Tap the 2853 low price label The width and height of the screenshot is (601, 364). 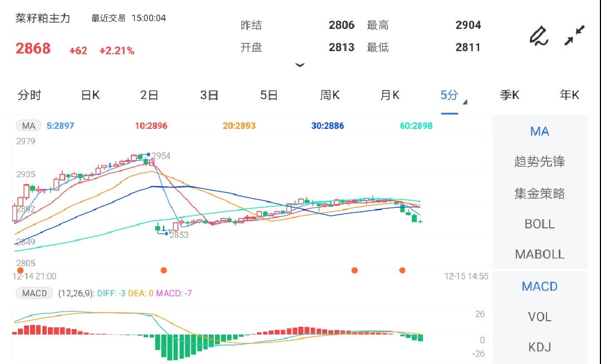pos(179,235)
